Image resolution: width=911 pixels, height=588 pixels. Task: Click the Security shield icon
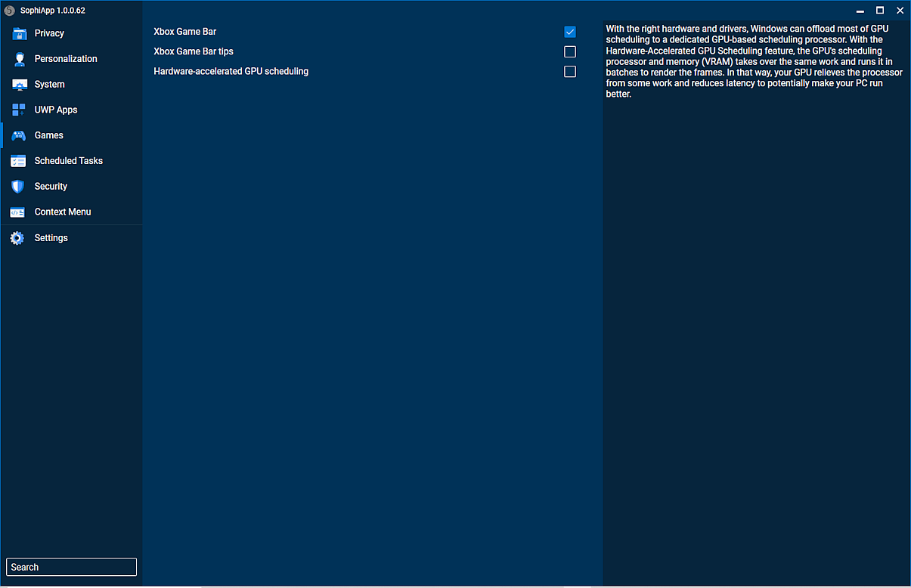(x=19, y=186)
